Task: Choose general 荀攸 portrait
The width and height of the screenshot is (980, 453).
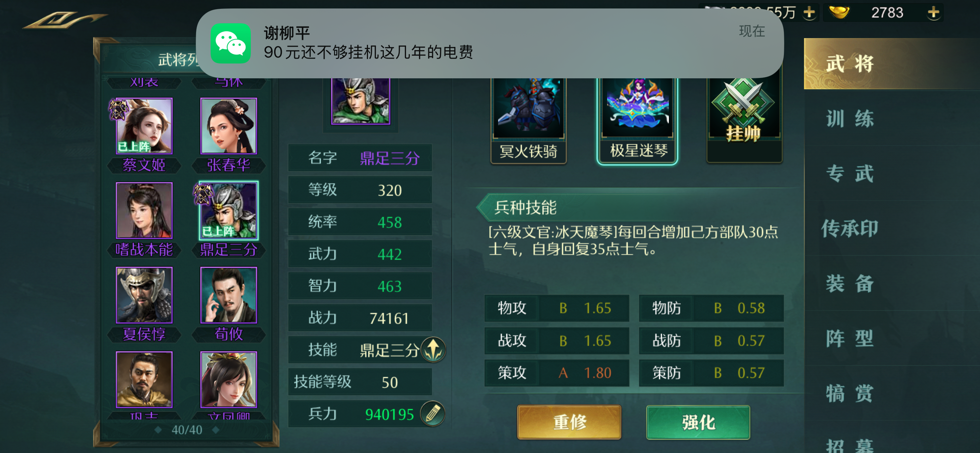Action: coord(229,295)
